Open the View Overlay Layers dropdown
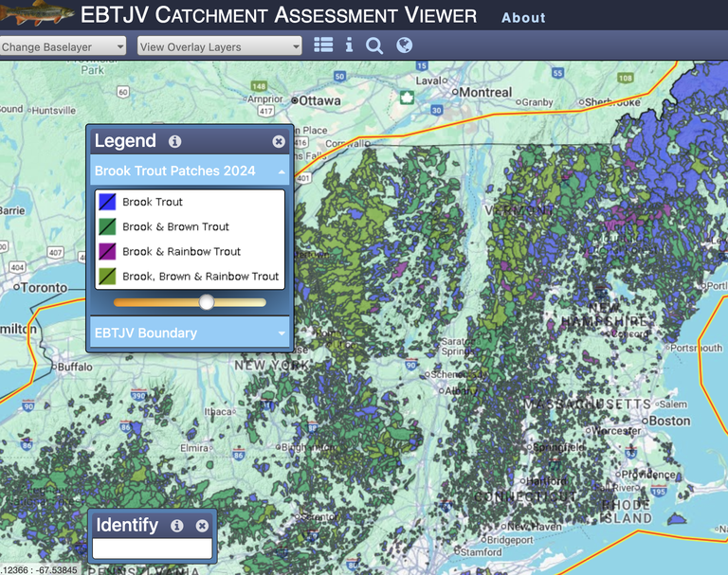This screenshot has height=575, width=728. [x=219, y=46]
